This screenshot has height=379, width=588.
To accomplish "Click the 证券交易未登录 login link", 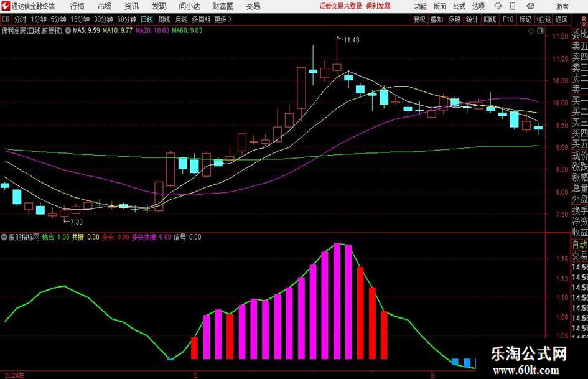I will tap(341, 6).
